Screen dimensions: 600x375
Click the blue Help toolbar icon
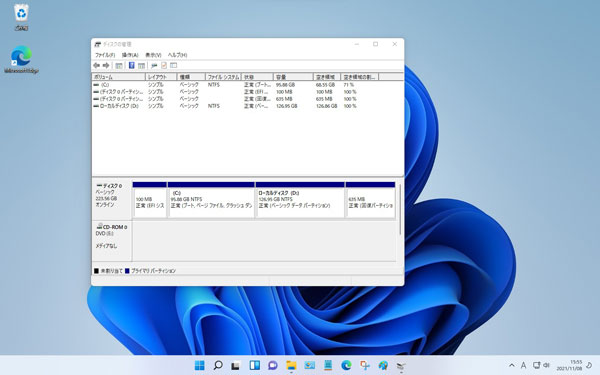132,65
